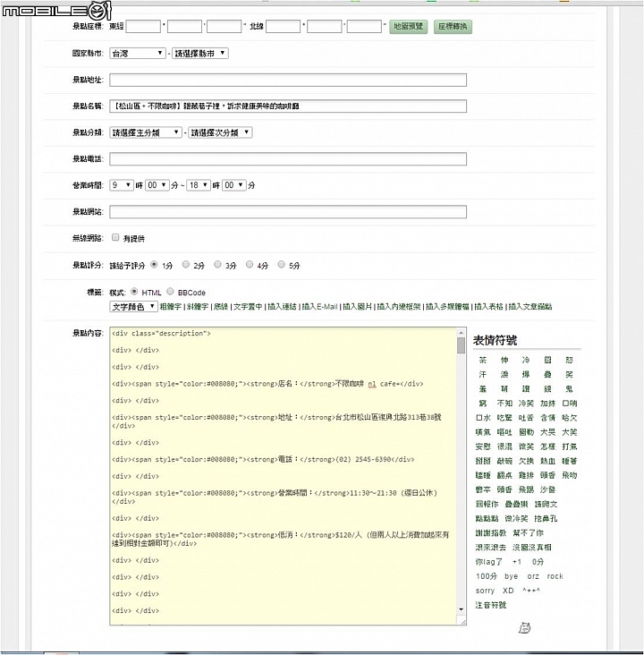Open the opening hour dropdown showing 9

click(x=121, y=185)
